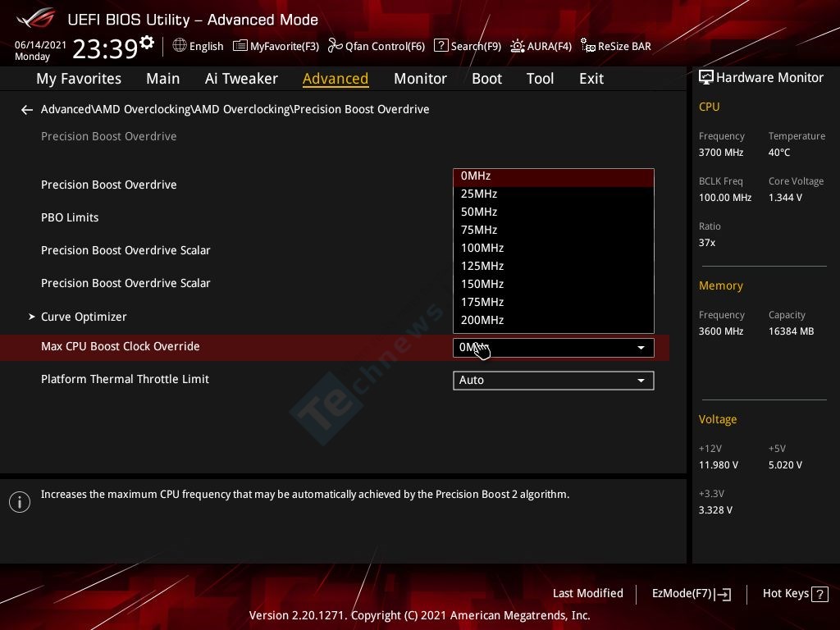Image resolution: width=840 pixels, height=630 pixels.
Task: Toggle ReSize BAR support
Action: [616, 46]
